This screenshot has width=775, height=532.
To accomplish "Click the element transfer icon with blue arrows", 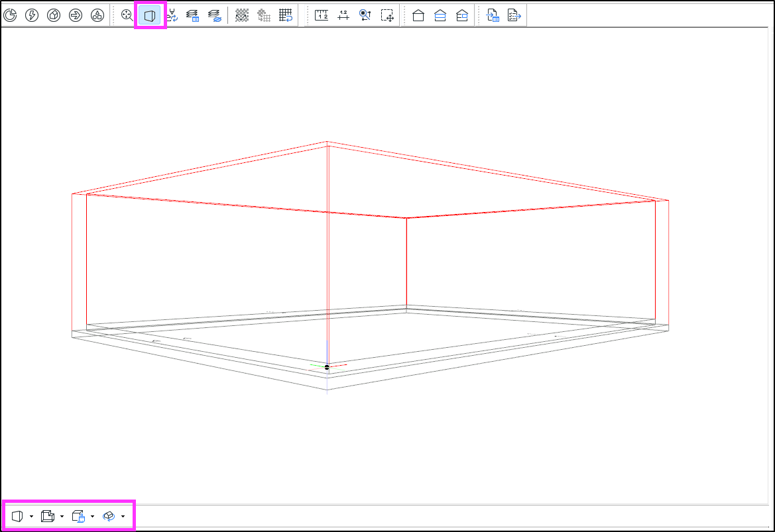I will click(x=172, y=15).
